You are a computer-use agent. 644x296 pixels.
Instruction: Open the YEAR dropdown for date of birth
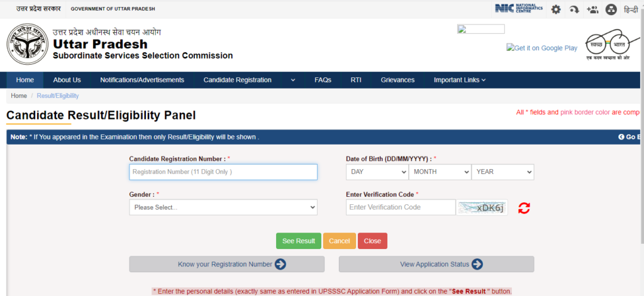(x=502, y=172)
